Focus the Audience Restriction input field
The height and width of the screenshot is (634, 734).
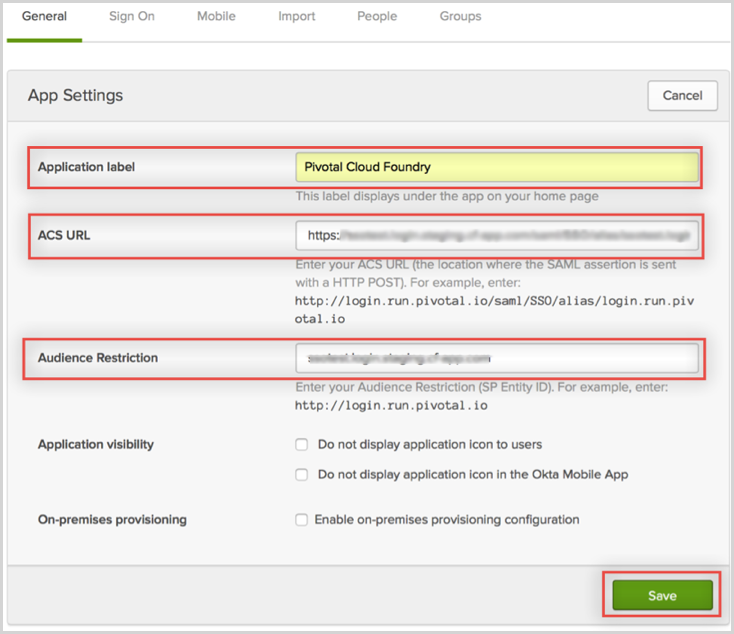(x=496, y=358)
